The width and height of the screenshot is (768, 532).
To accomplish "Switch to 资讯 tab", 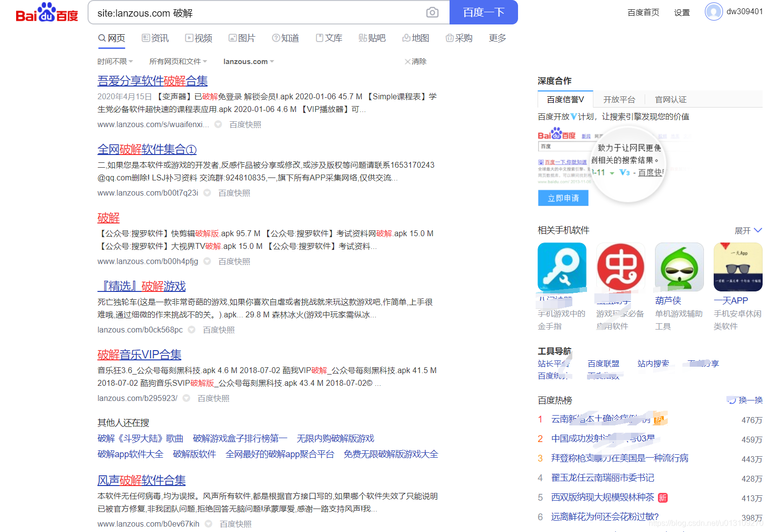I will (155, 38).
